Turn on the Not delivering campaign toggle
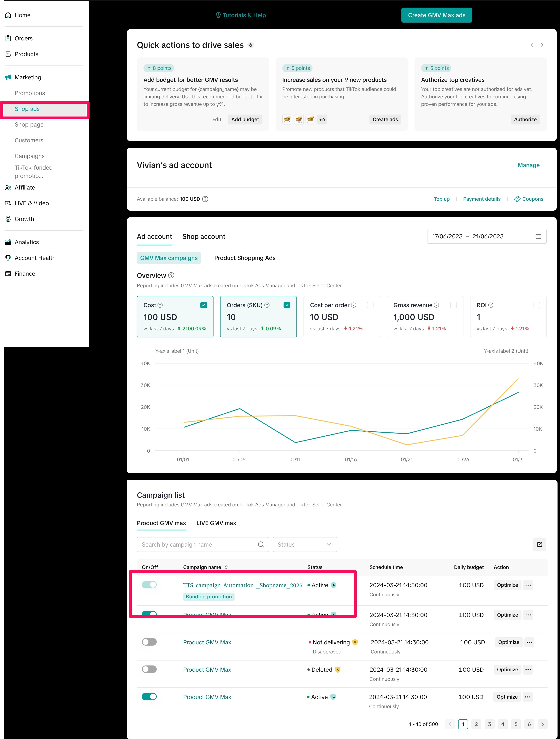 coord(149,642)
